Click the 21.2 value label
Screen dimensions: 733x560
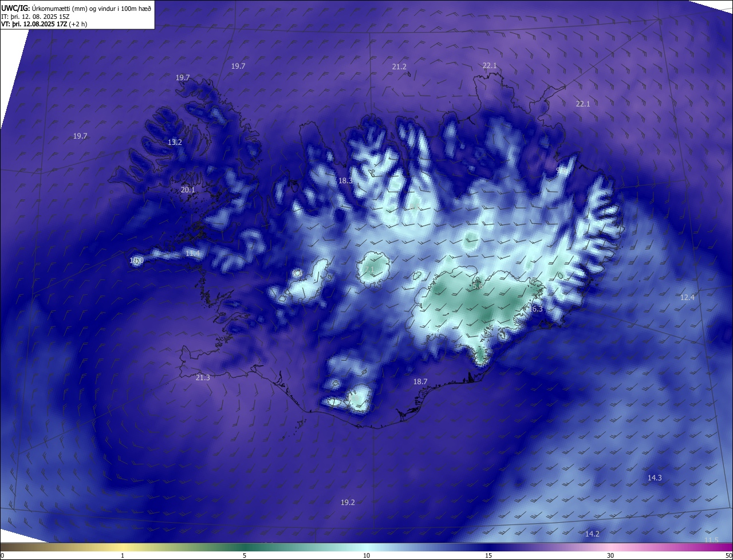399,67
